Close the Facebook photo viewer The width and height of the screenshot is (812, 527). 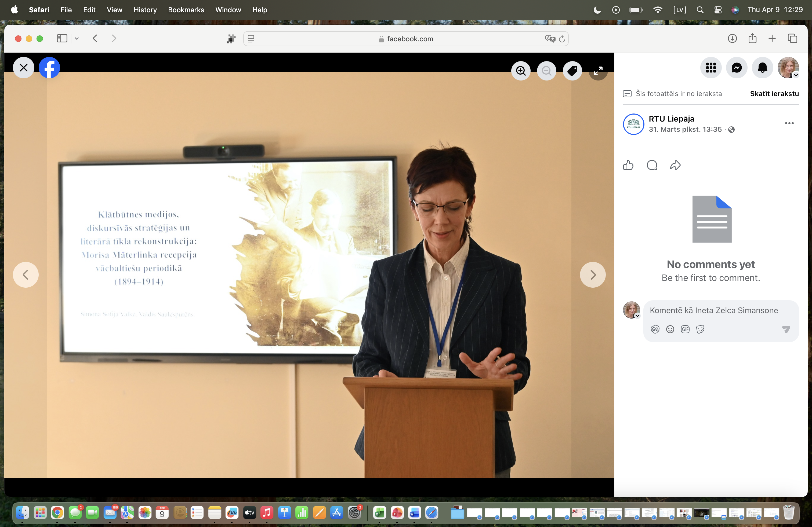click(x=24, y=68)
